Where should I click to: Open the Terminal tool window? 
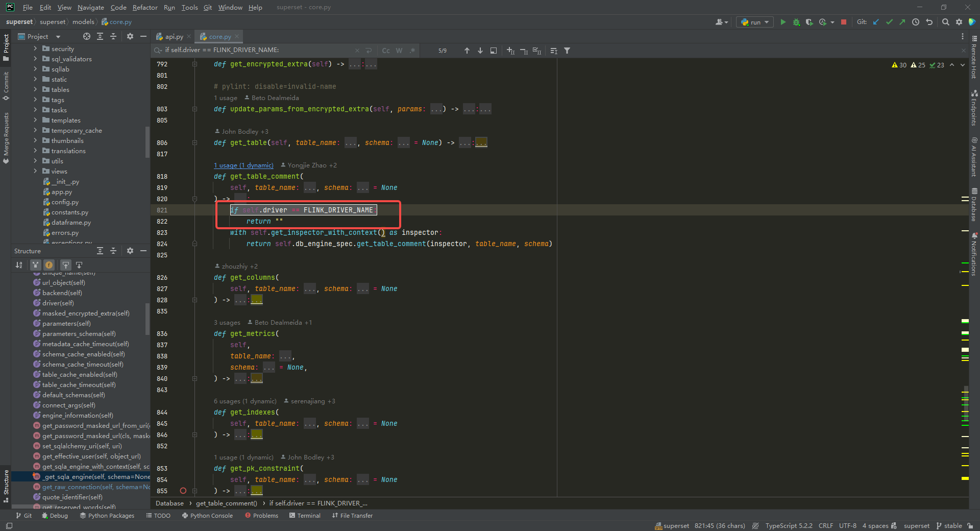[x=305, y=516]
